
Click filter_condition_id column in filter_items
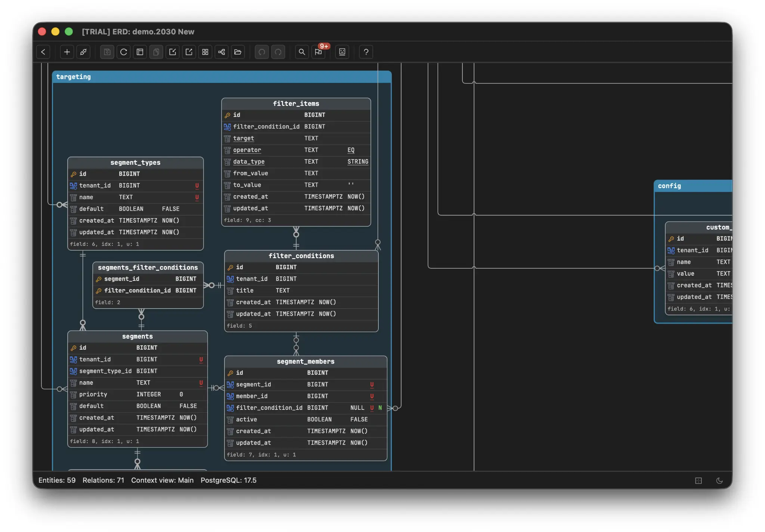click(x=296, y=127)
